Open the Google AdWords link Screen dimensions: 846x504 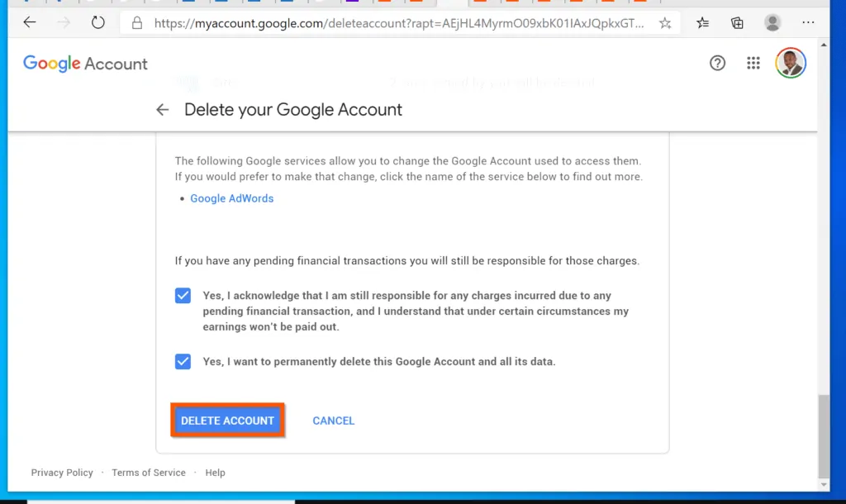point(232,198)
